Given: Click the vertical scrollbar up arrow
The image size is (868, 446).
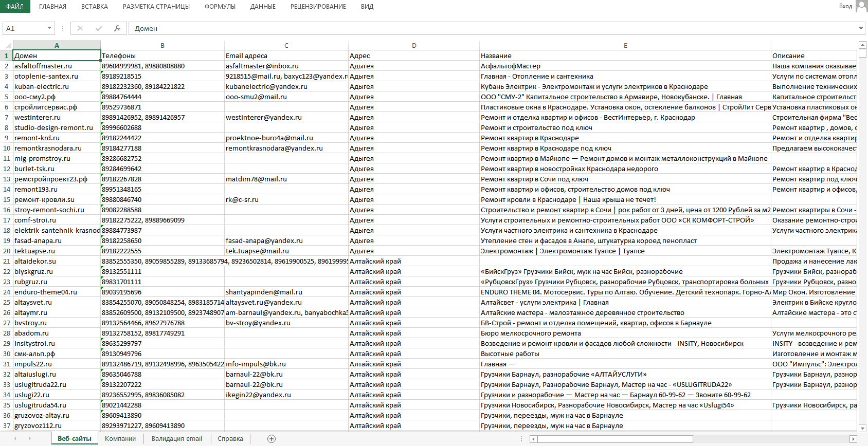Looking at the screenshot, I should coord(862,45).
